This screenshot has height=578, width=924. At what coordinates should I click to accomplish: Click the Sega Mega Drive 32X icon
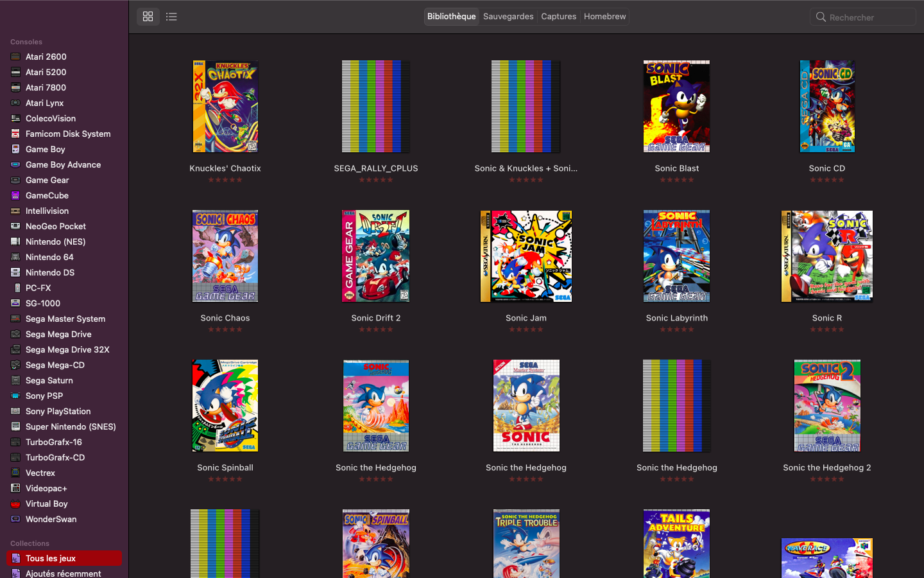(15, 349)
